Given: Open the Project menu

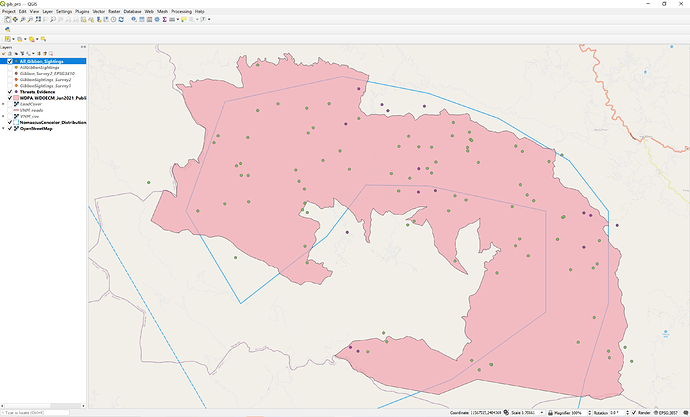Looking at the screenshot, I should pyautogui.click(x=9, y=11).
